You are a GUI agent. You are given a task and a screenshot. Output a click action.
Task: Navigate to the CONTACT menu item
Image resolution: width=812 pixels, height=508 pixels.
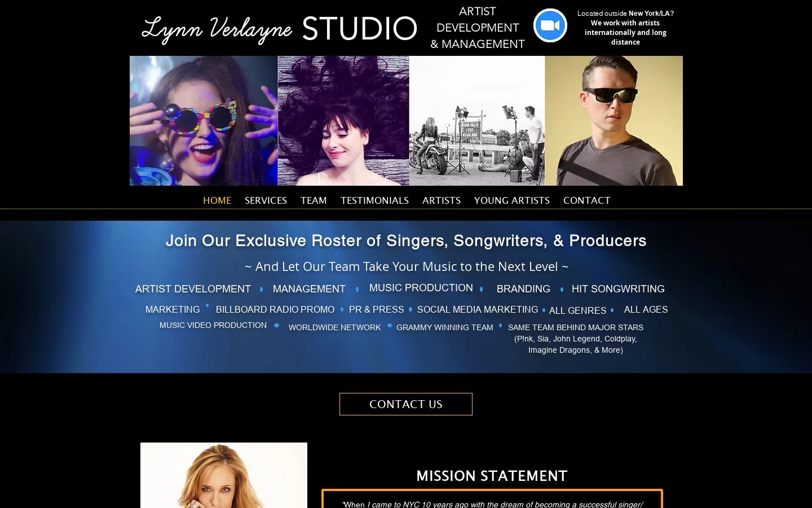587,200
